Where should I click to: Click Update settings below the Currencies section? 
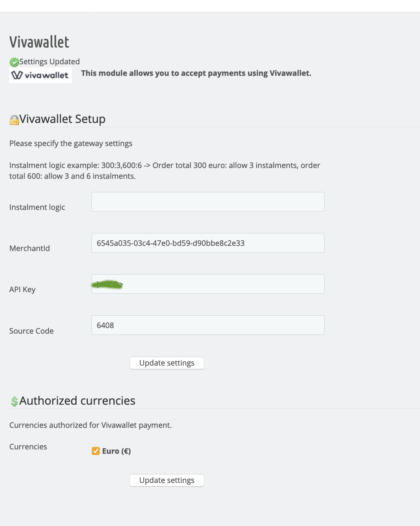166,480
